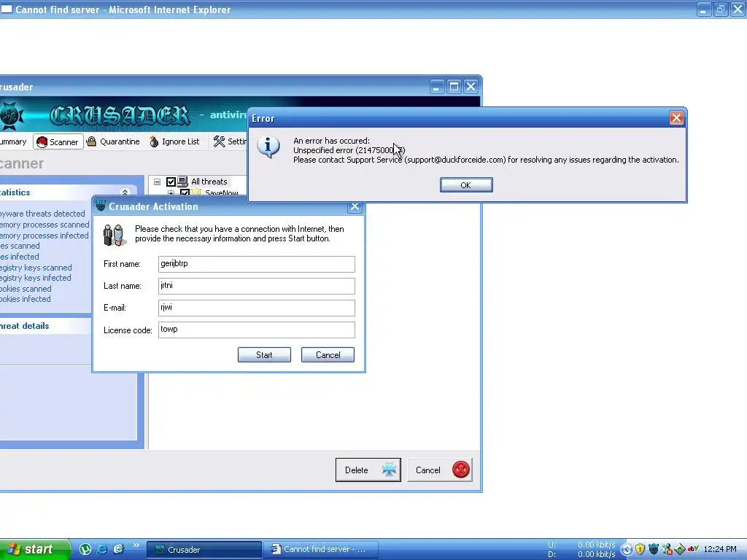This screenshot has width=747, height=560.
Task: Open the Ignore List tab
Action: click(174, 141)
